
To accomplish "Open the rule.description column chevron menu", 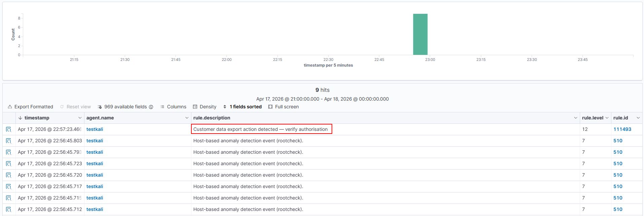I will [x=575, y=118].
